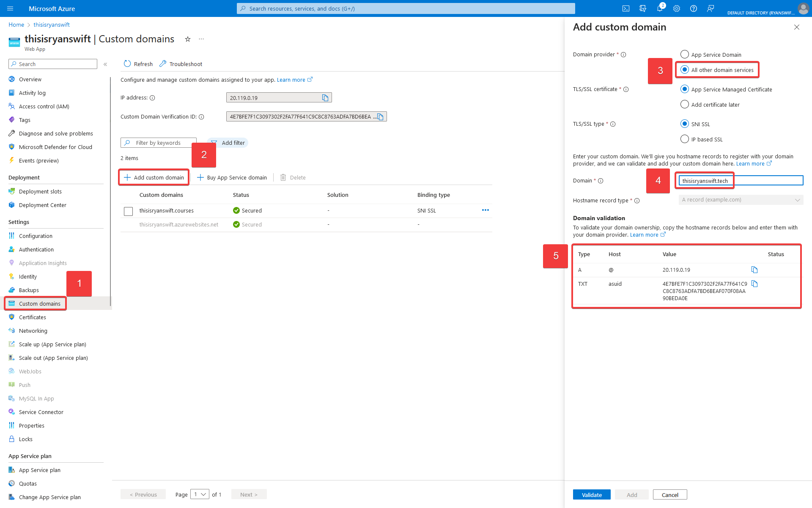Sort by Status column header

(241, 195)
